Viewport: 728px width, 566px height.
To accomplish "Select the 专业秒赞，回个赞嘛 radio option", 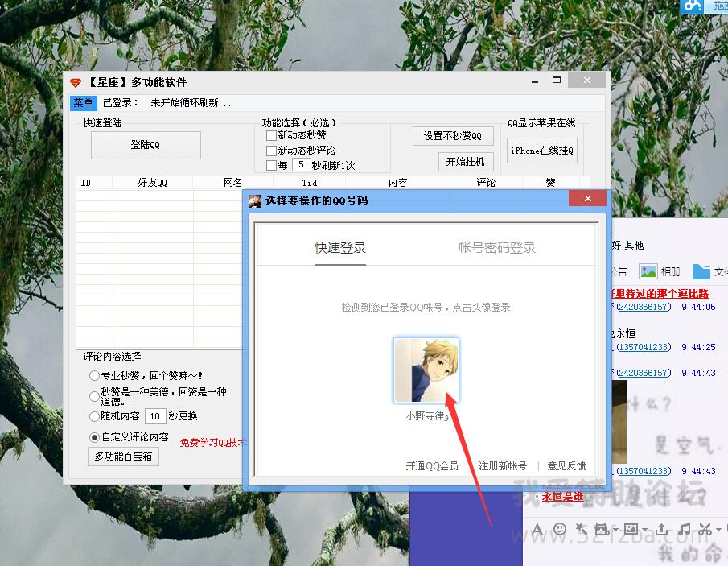I will coord(94,375).
